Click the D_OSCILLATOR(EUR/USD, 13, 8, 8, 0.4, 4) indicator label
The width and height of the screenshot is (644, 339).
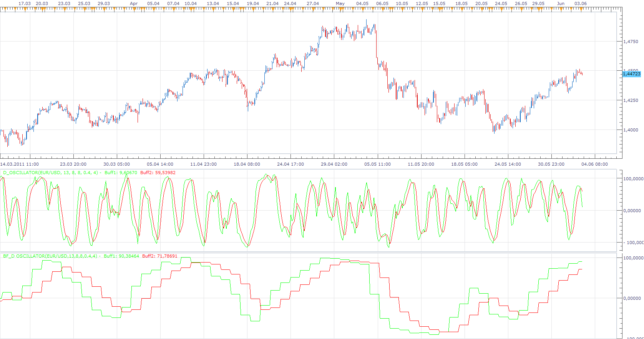coord(50,173)
